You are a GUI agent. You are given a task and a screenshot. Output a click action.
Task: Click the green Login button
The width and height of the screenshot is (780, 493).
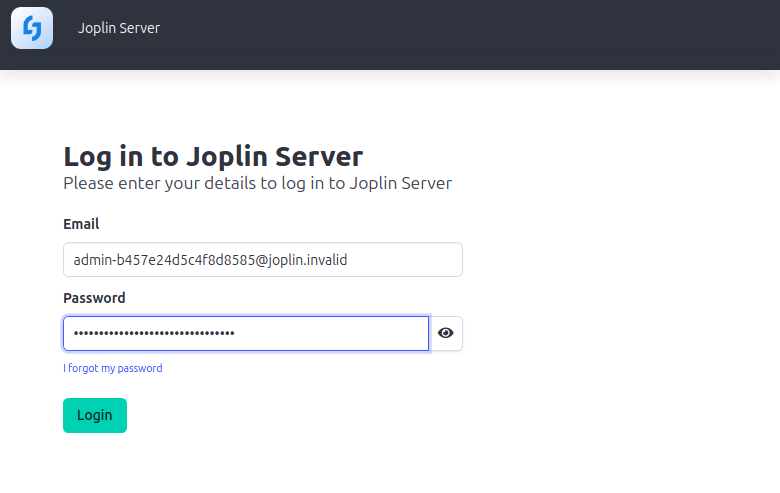tap(95, 415)
